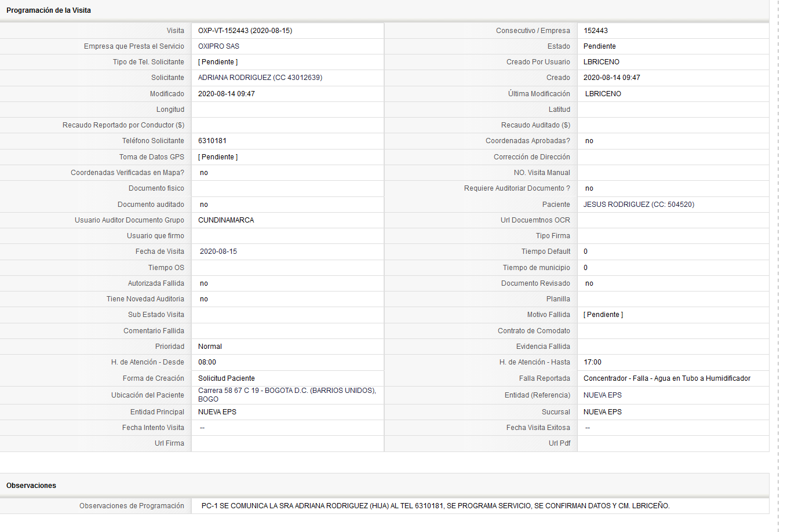
Task: Click the visit code OXP-VT-152443 (2020-08-15)
Action: 245,31
